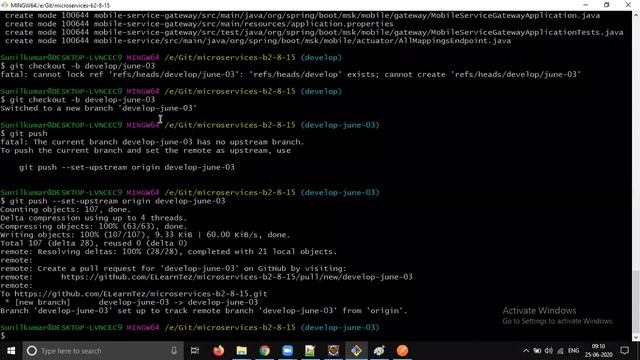Click 'Delta compression using up to 4 threads'
This screenshot has width=640, height=360.
[93, 218]
